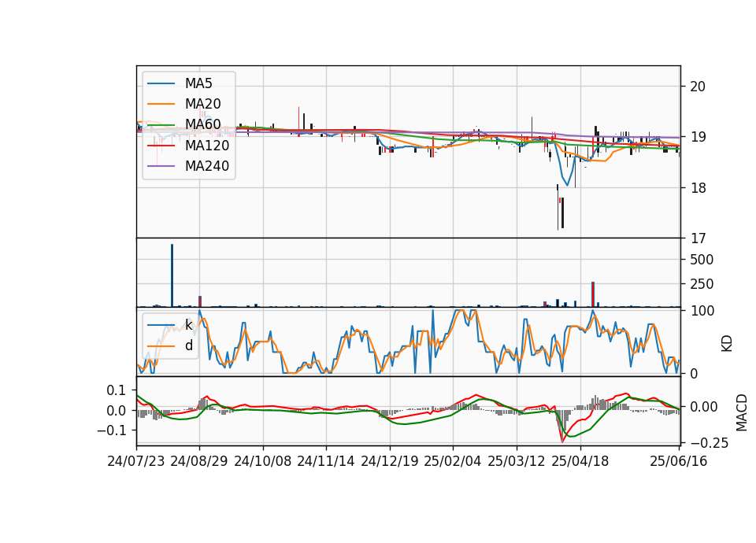Click the 24/11/14 date axis label
Image resolution: width=756 pixels, height=543 pixels.
point(326,461)
